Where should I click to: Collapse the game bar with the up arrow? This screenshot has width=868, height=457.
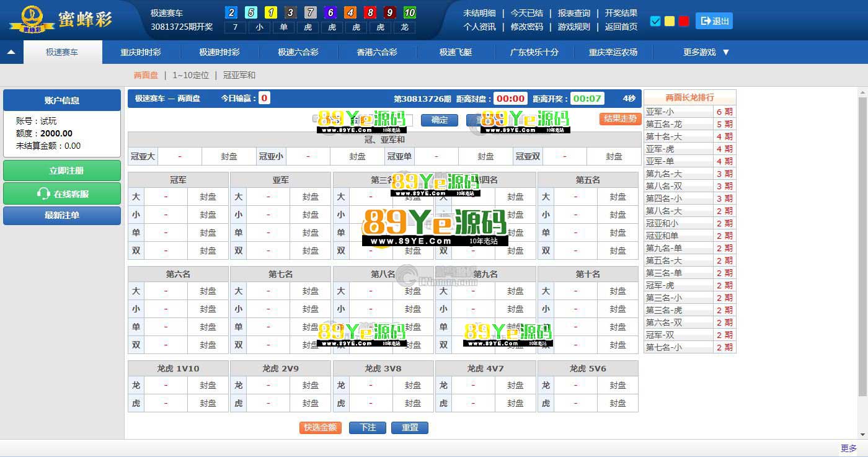(x=11, y=52)
